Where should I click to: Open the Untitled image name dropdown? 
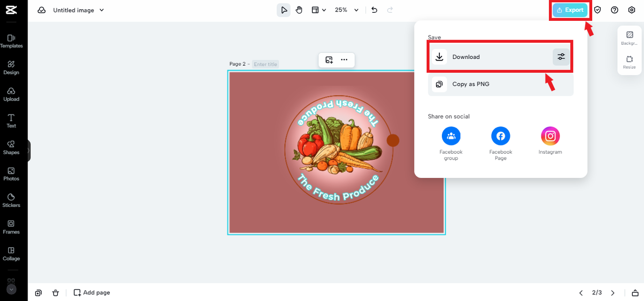[79, 10]
